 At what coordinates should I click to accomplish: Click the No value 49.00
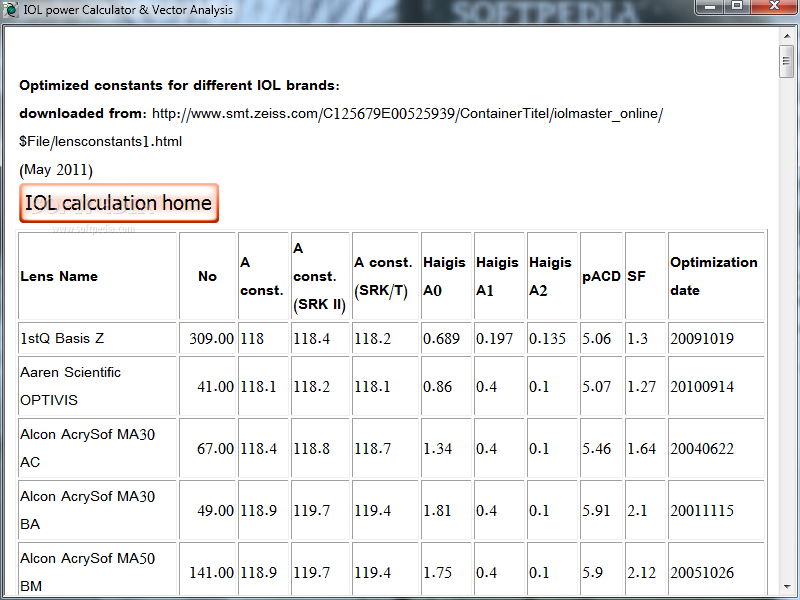[216, 510]
